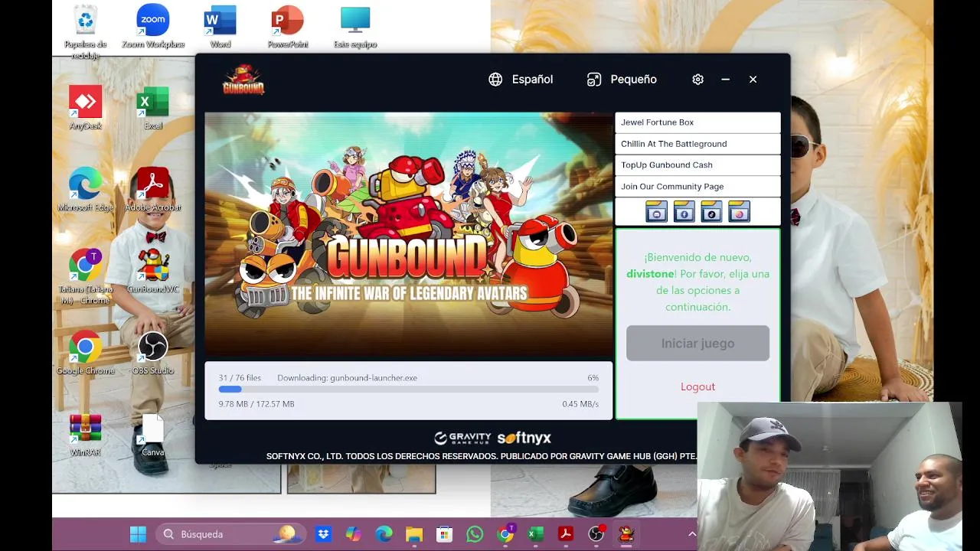Click the Iniciar juego button
This screenshot has width=980, height=551.
pos(697,344)
